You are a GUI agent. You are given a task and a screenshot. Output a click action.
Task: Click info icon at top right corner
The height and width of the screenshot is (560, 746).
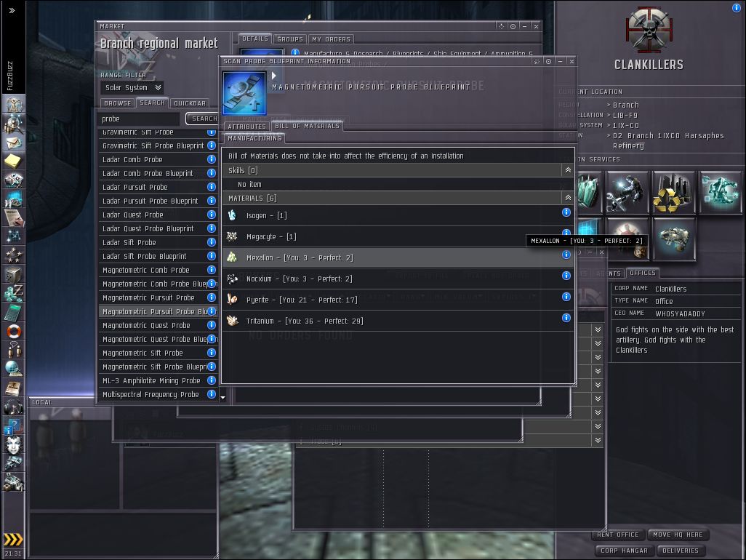737,8
